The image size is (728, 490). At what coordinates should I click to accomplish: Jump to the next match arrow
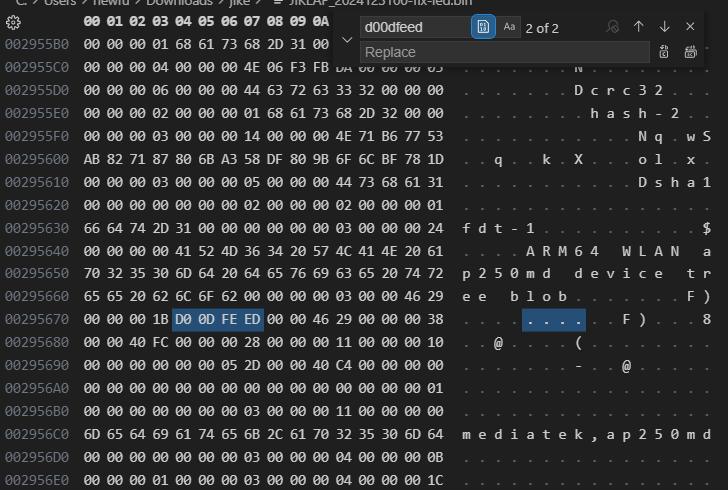pyautogui.click(x=664, y=27)
